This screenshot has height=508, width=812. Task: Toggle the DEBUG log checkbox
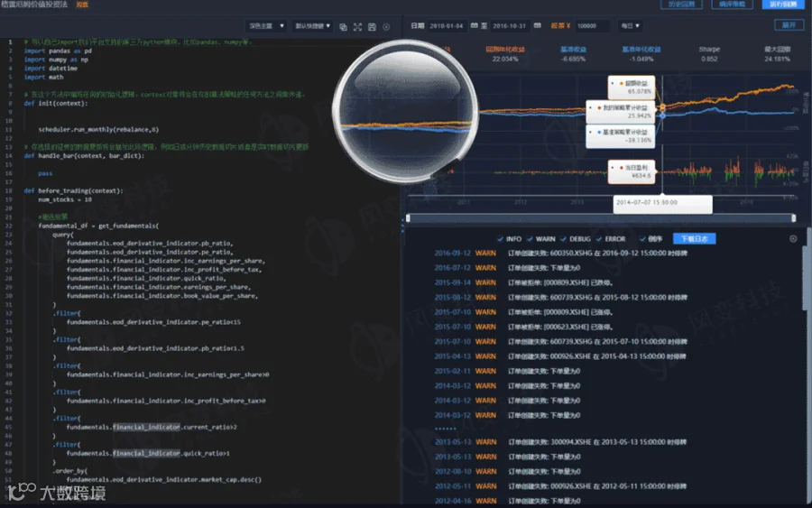tap(563, 239)
